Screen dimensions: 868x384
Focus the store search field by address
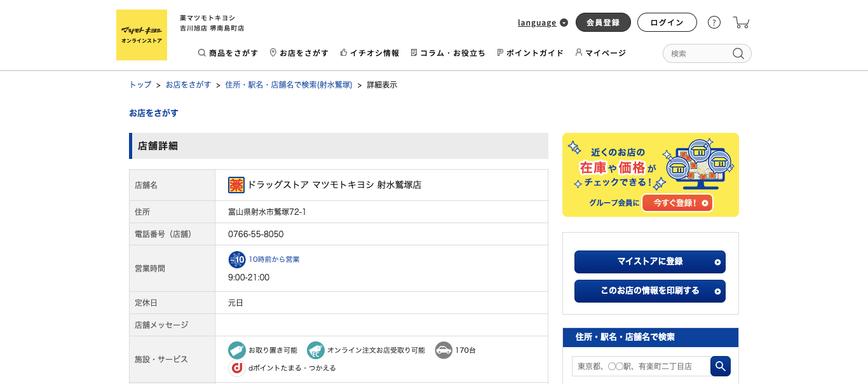point(641,366)
